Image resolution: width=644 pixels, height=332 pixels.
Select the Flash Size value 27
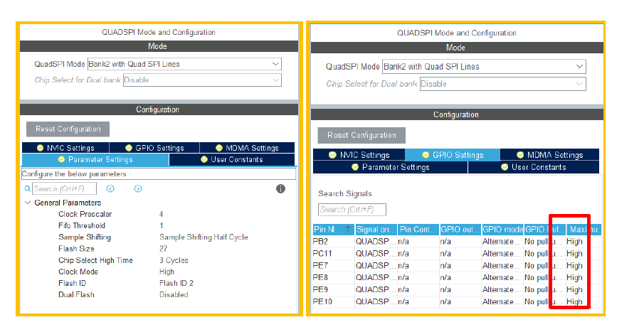click(164, 249)
